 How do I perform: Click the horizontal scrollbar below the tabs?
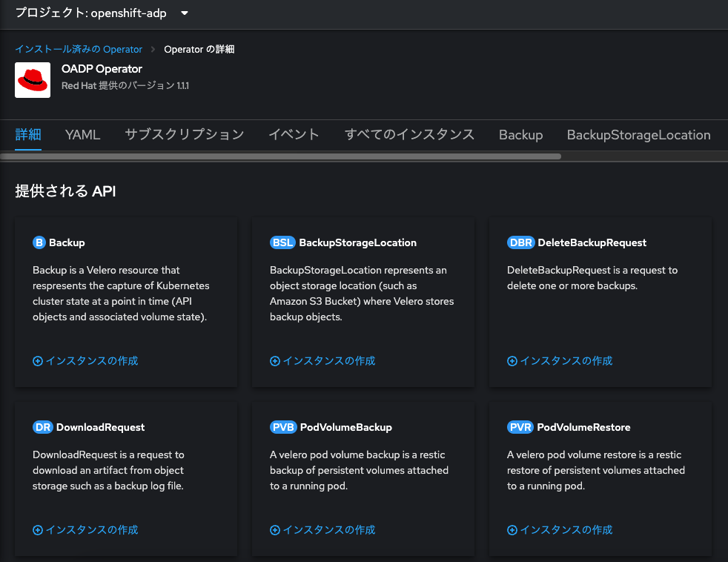coord(282,156)
